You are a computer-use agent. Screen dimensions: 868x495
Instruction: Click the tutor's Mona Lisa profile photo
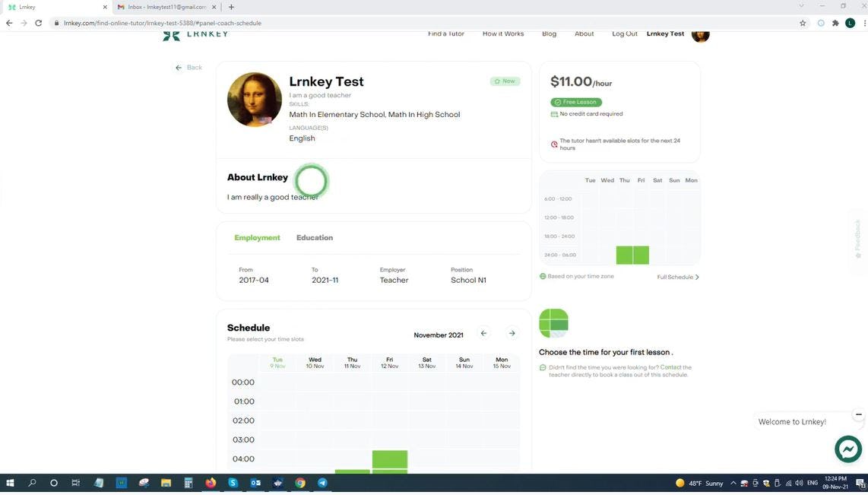tap(255, 100)
